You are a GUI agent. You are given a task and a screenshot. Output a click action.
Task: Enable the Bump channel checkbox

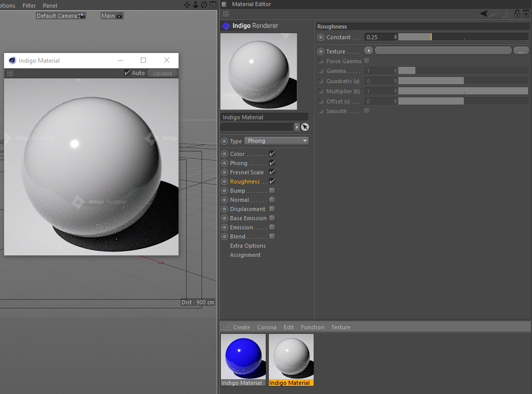click(x=272, y=191)
